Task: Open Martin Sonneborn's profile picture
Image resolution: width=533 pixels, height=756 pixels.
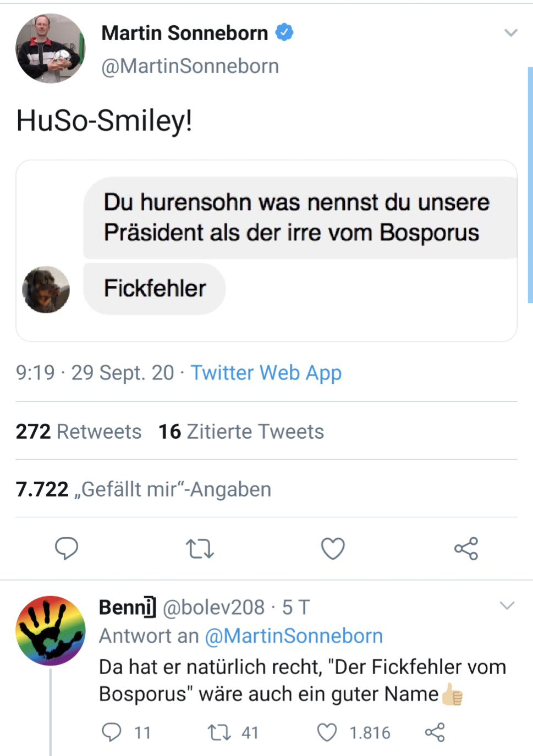Action: [x=51, y=48]
